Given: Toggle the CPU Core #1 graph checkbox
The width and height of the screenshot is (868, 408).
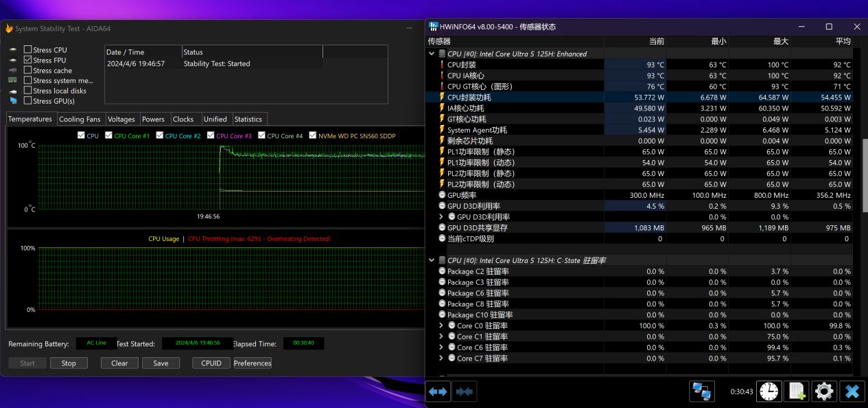Looking at the screenshot, I should [x=108, y=135].
